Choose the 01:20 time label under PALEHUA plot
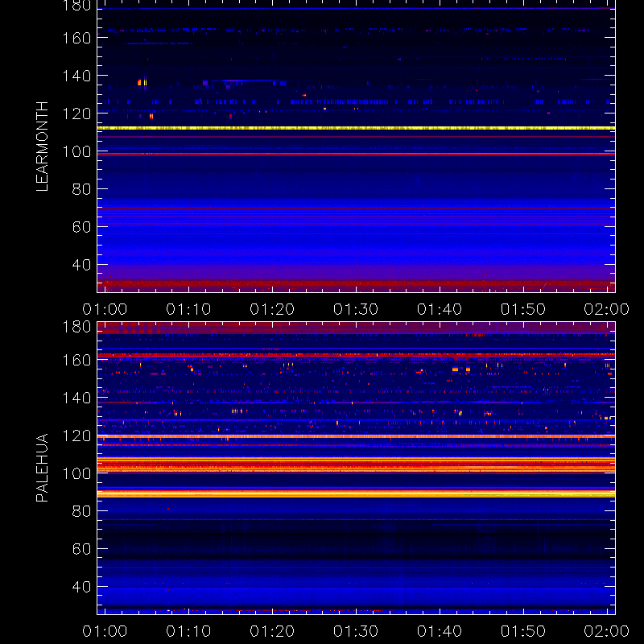Image resolution: width=644 pixels, height=644 pixels. [x=272, y=631]
